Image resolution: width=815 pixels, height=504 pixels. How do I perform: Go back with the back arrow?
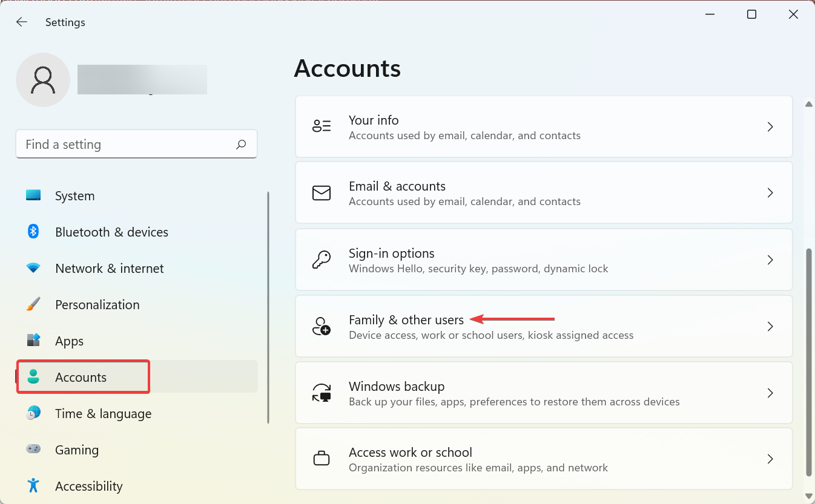(22, 22)
